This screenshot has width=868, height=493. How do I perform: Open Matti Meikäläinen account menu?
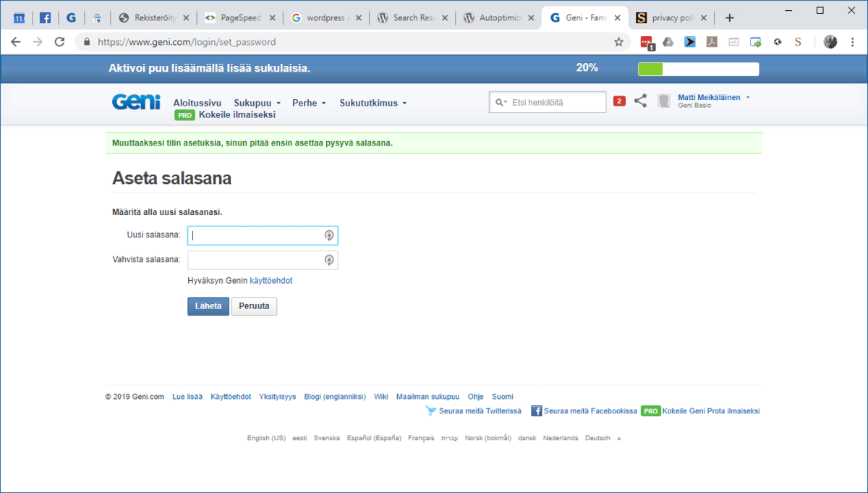713,98
